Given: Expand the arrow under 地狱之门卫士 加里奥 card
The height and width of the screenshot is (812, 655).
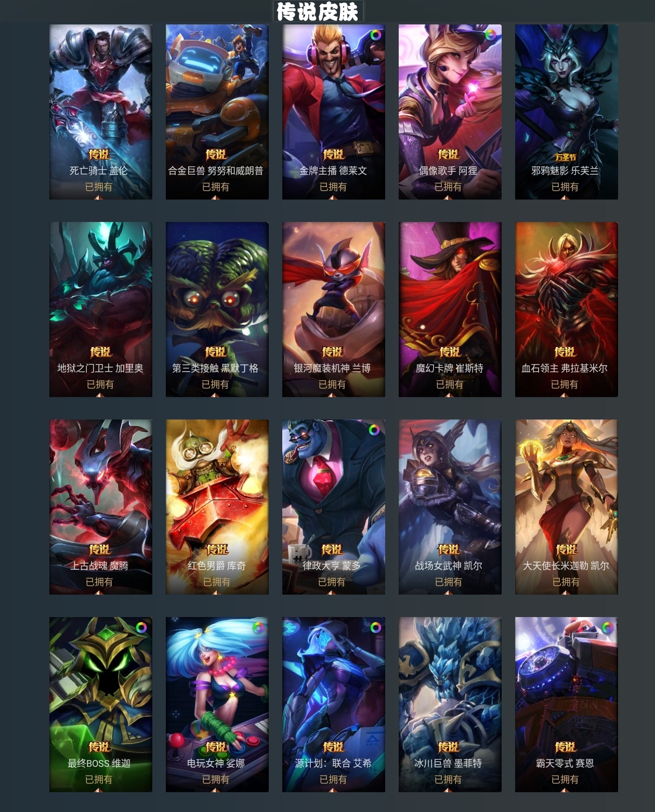Looking at the screenshot, I should click(99, 395).
